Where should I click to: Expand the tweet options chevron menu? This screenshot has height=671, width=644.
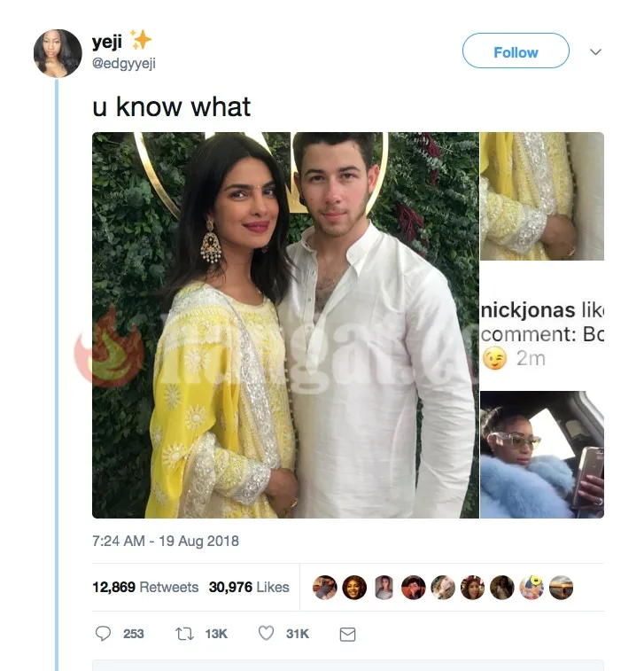(x=595, y=51)
